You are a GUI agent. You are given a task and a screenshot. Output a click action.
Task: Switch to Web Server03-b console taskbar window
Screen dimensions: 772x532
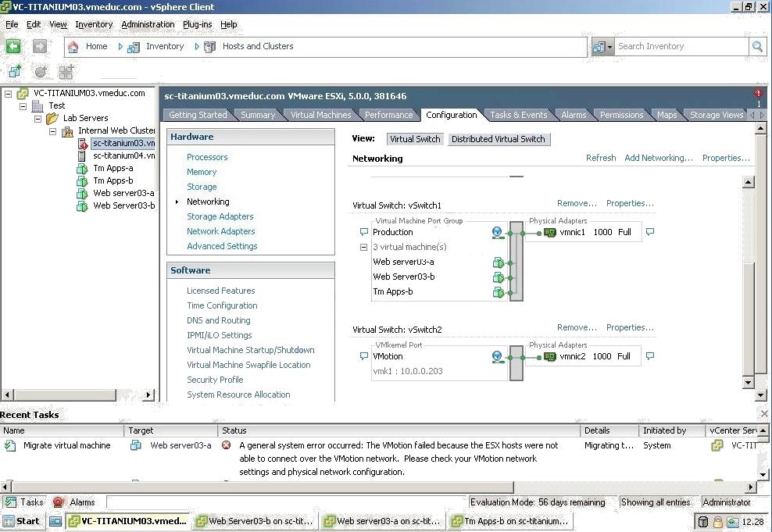coord(255,521)
